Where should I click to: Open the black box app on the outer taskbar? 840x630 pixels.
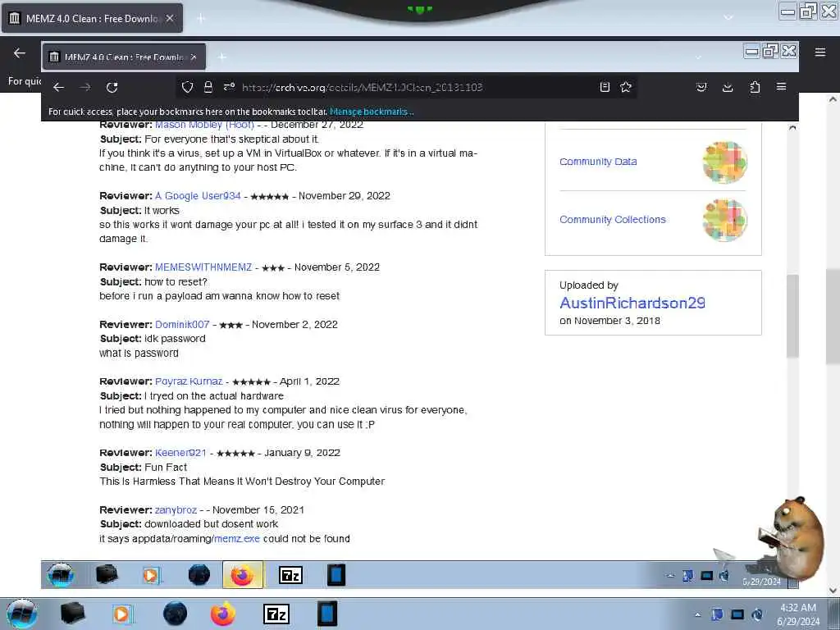click(72, 614)
